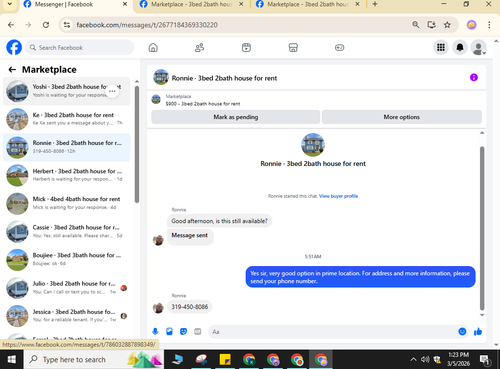Click the conversation list scrollbar
Viewport: 500px width, 369px height.
(137, 144)
